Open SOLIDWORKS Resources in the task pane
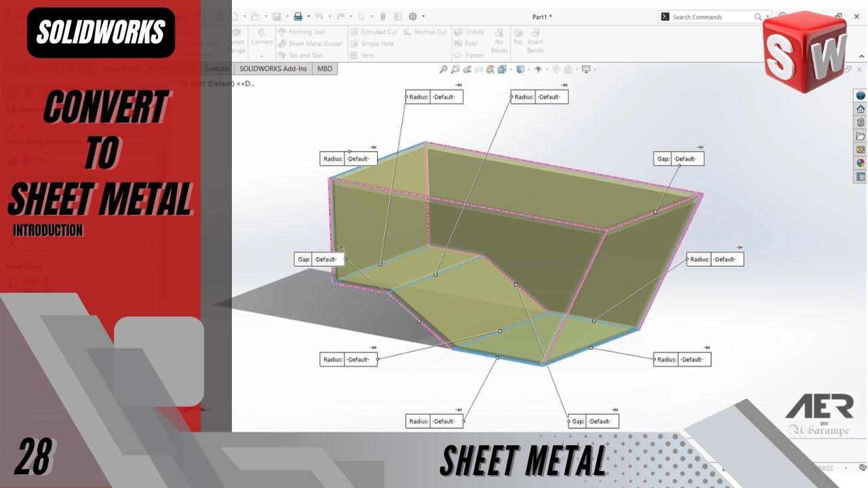The image size is (868, 488). [861, 96]
